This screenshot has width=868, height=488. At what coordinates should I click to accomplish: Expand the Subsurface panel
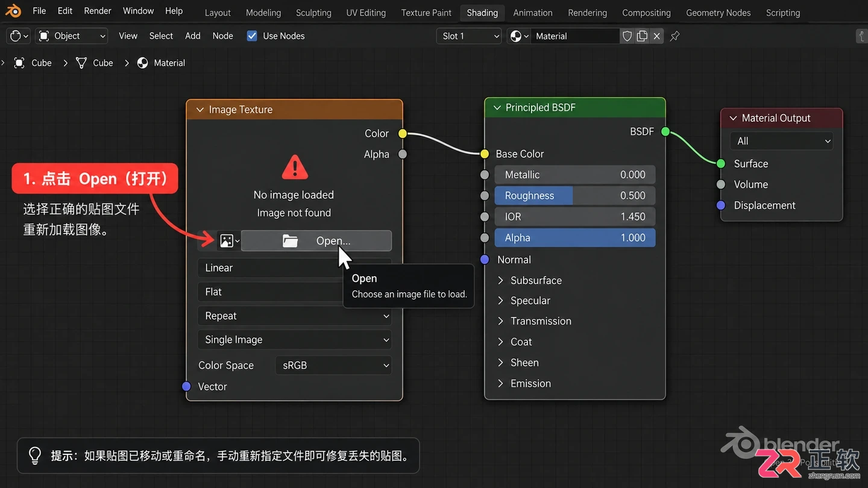click(x=500, y=280)
